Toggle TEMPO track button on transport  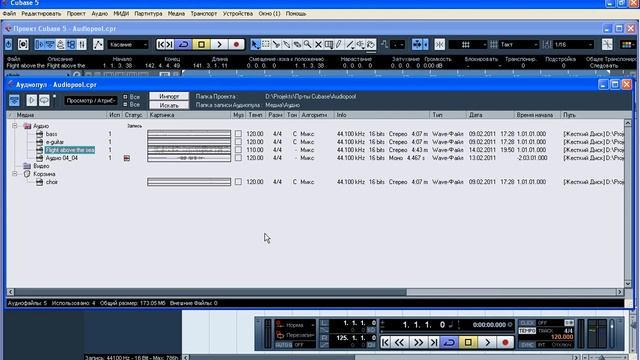527,331
